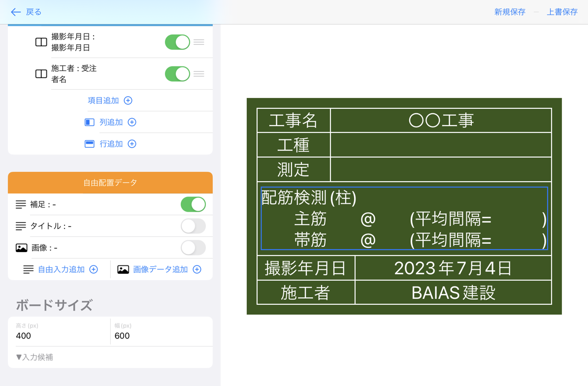This screenshot has height=386, width=588.
Task: Click the 画像 : - row label
Action: [44, 248]
